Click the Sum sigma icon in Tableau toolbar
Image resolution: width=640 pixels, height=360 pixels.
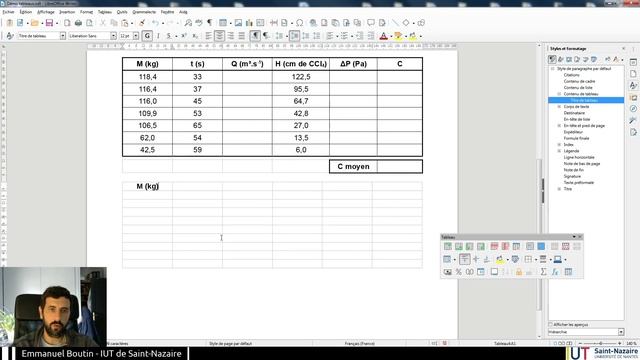pos(543,272)
